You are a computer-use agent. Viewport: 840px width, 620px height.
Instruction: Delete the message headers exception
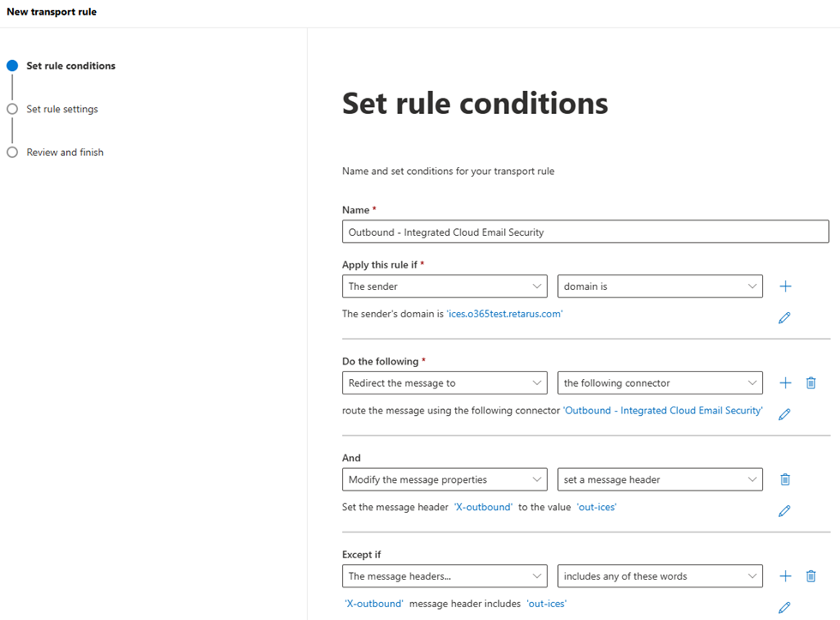(811, 576)
